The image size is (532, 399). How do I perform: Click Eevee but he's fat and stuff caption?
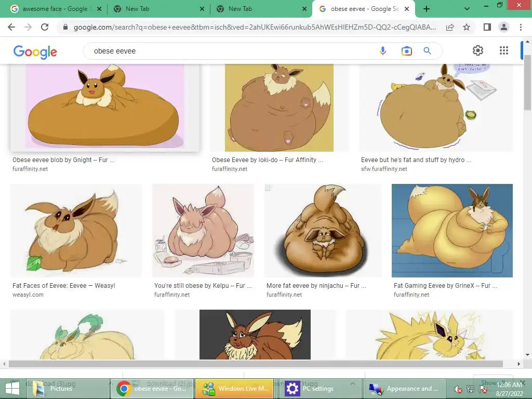tap(416, 160)
